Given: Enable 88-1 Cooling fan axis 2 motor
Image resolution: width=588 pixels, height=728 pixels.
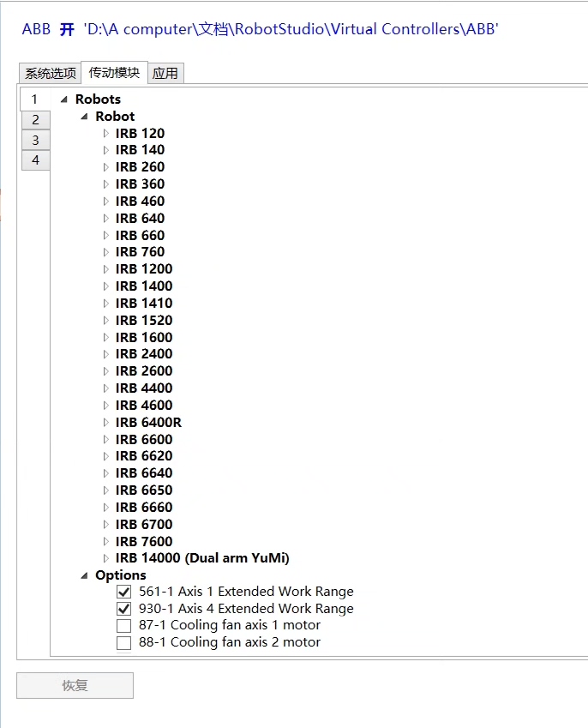Looking at the screenshot, I should [124, 643].
